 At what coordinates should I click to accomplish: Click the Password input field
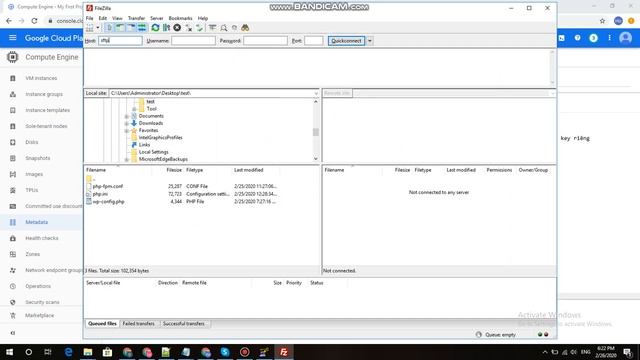click(x=265, y=41)
